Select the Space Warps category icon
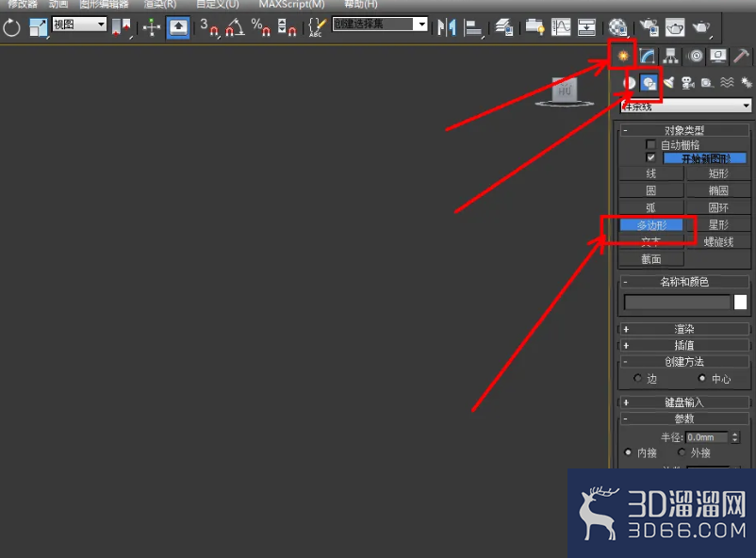Image resolution: width=756 pixels, height=558 pixels. [727, 83]
